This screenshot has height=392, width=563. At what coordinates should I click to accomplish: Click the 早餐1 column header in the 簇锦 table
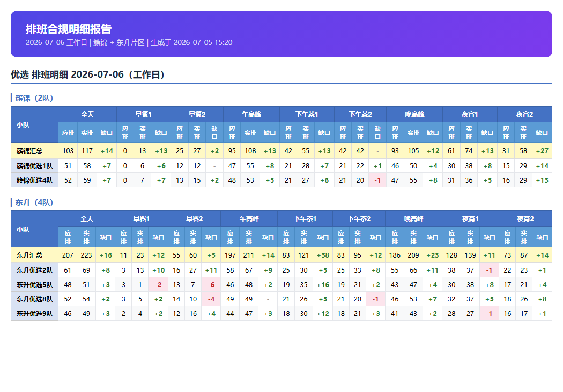coord(144,115)
